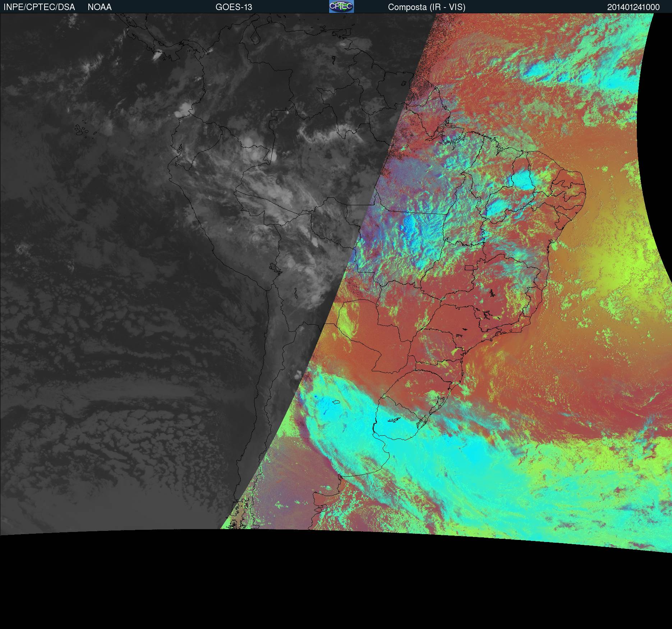
Task: Click the INPE/CPTEC/DSA label
Action: tap(39, 7)
